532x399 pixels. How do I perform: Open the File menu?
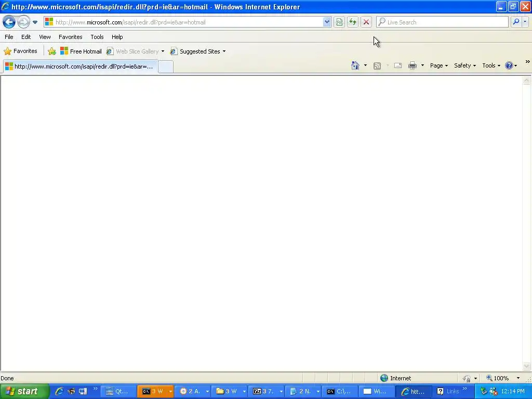[9, 37]
